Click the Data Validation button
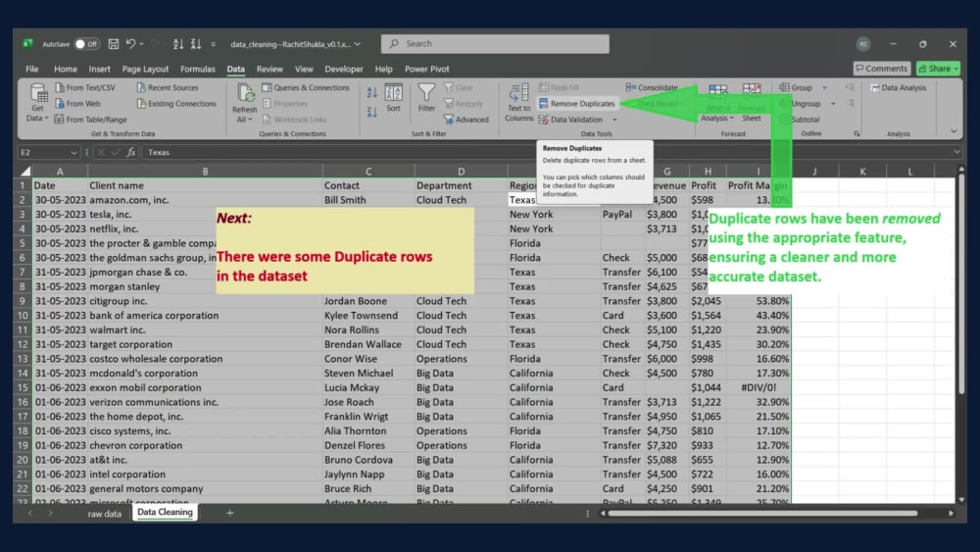 570,120
